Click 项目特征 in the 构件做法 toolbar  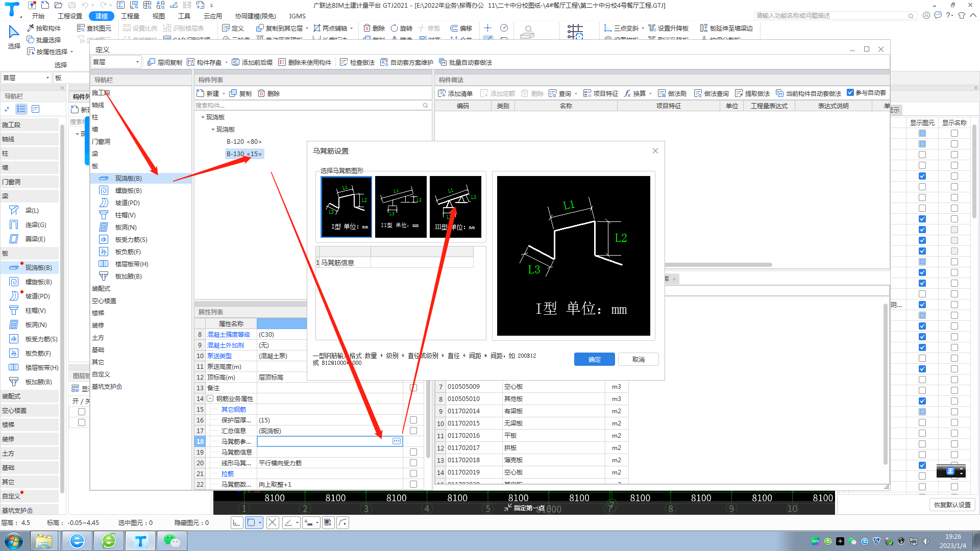click(601, 93)
